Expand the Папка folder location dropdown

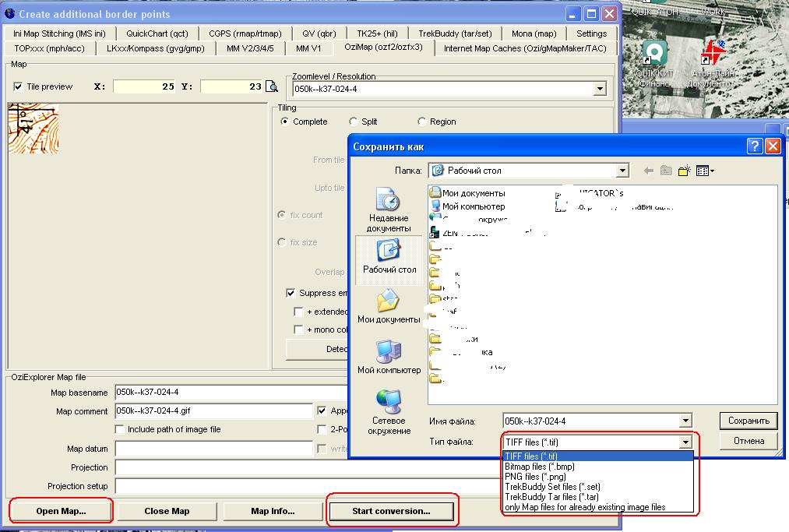[622, 171]
